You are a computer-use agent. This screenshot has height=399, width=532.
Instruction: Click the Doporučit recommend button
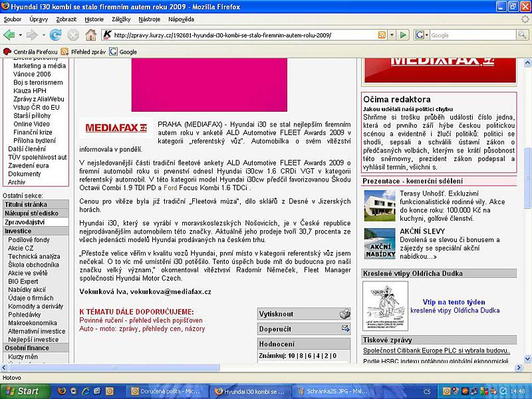[x=304, y=329]
